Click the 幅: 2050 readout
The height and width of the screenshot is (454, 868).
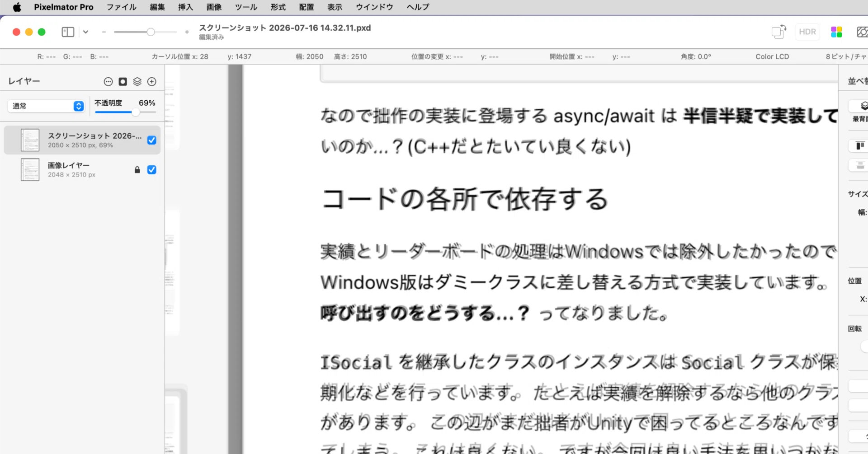tap(310, 56)
